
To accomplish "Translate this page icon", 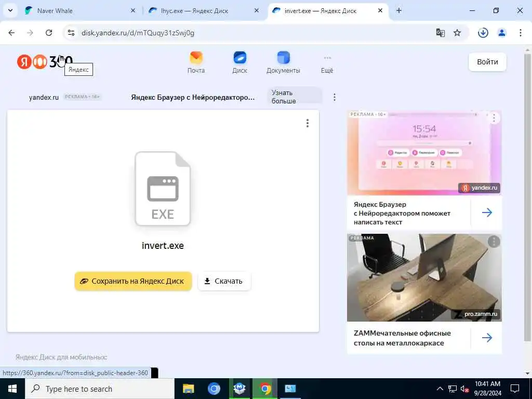I will click(x=441, y=33).
